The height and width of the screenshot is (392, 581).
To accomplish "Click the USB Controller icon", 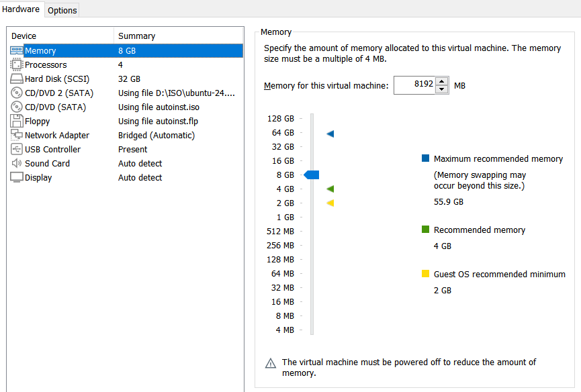I will [17, 150].
